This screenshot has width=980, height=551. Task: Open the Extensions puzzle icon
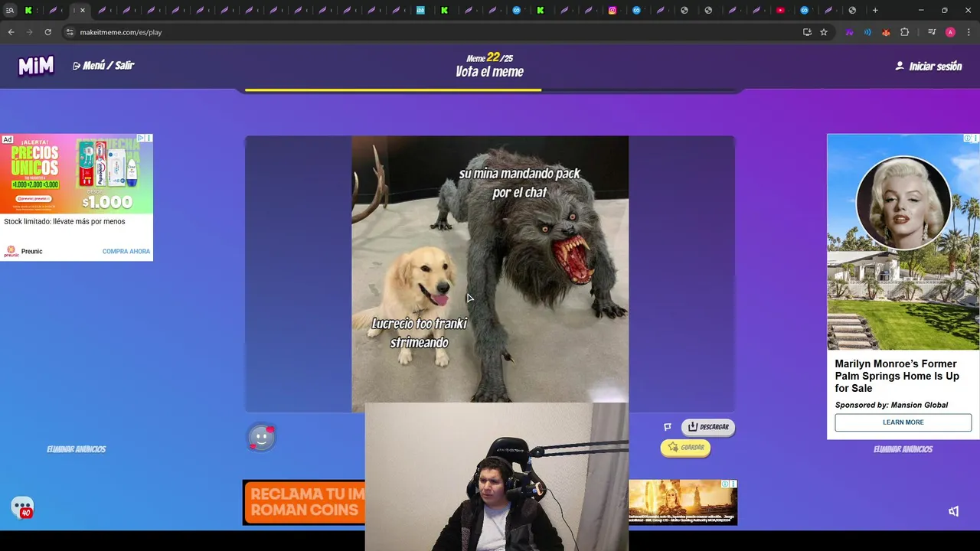click(905, 32)
